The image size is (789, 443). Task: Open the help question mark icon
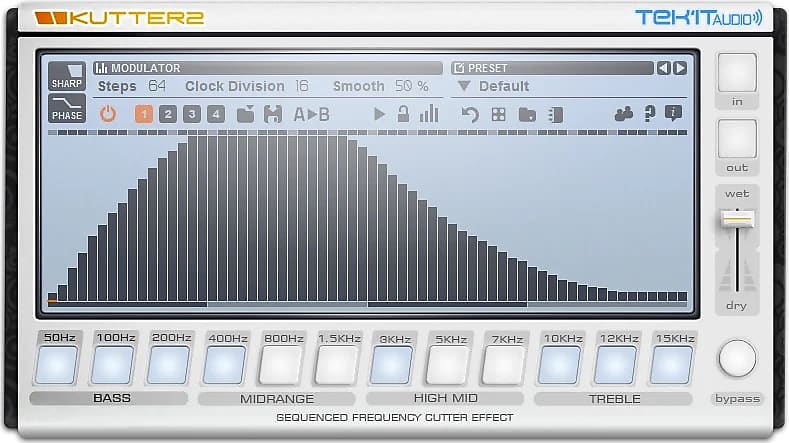[x=650, y=114]
